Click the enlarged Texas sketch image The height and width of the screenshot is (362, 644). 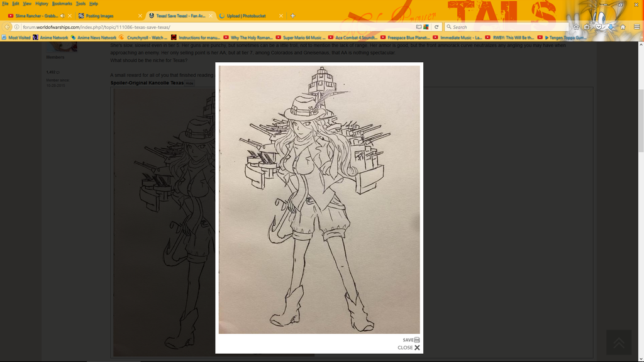[x=319, y=199]
